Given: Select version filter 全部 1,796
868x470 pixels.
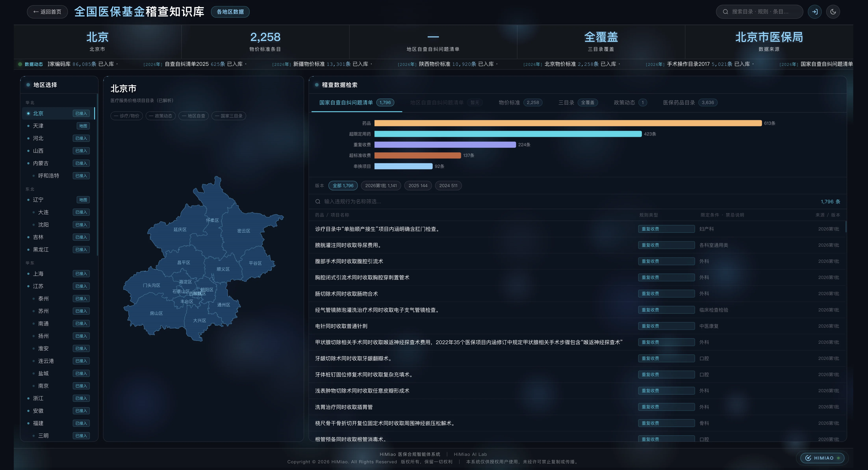Looking at the screenshot, I should coord(343,186).
